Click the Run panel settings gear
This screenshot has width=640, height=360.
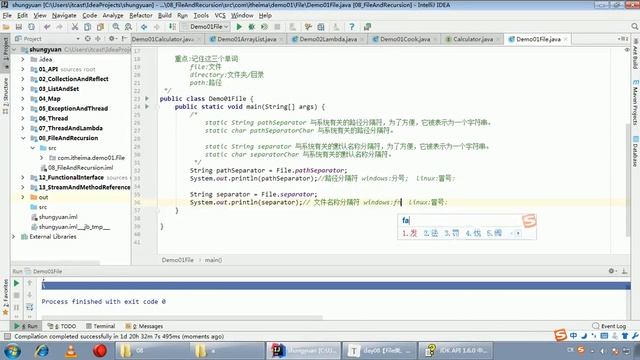coord(611,271)
